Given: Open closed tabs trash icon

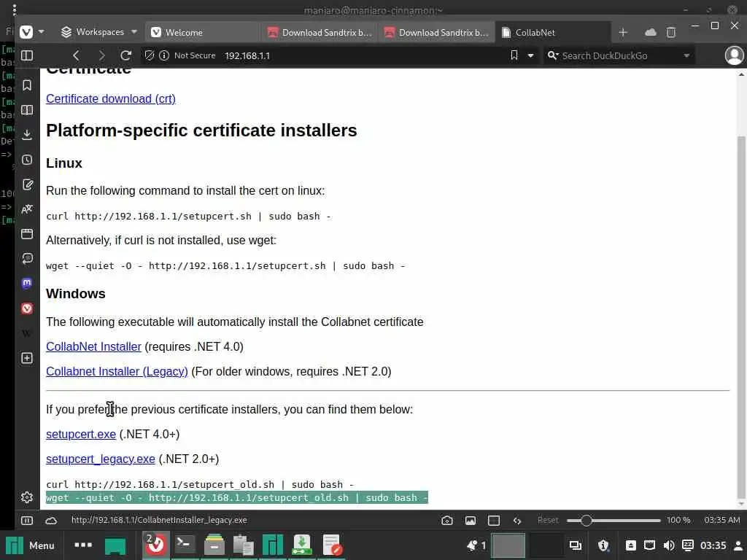Looking at the screenshot, I should pos(671,32).
